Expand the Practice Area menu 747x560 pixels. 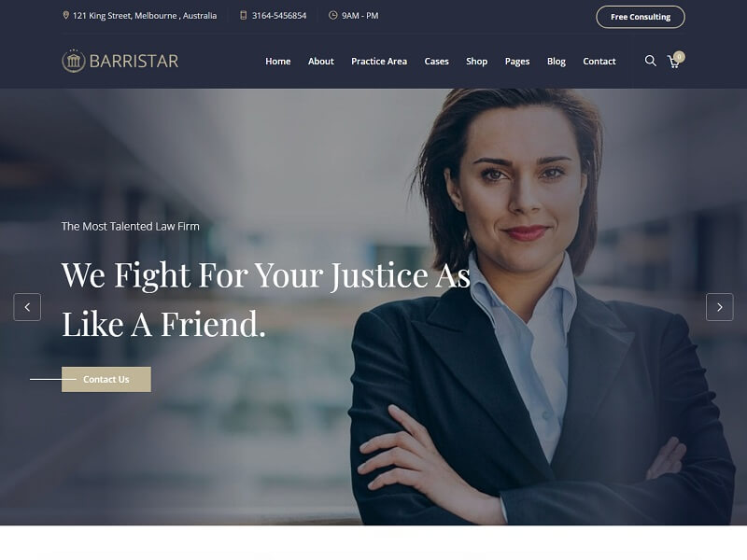[379, 61]
